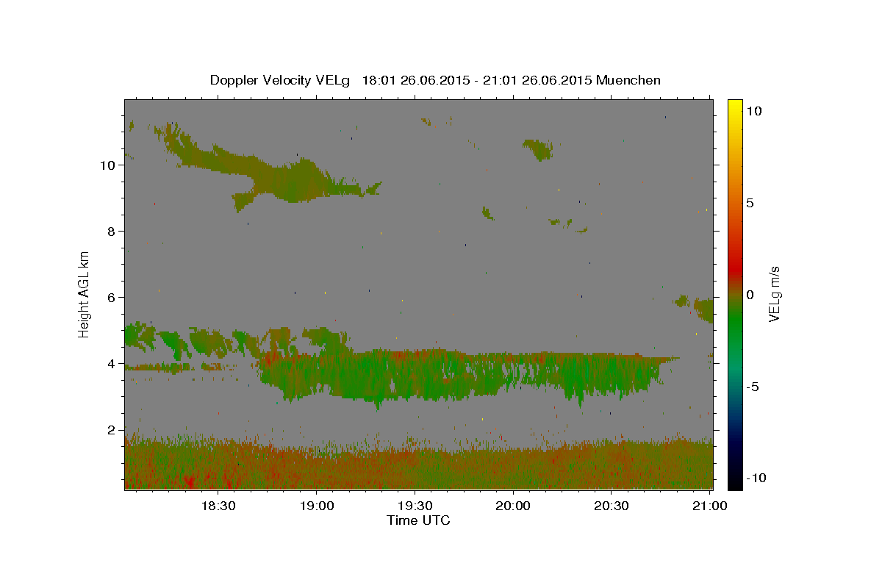
Task: Click the boundary layer echoes below 2 km
Action: coord(419,465)
